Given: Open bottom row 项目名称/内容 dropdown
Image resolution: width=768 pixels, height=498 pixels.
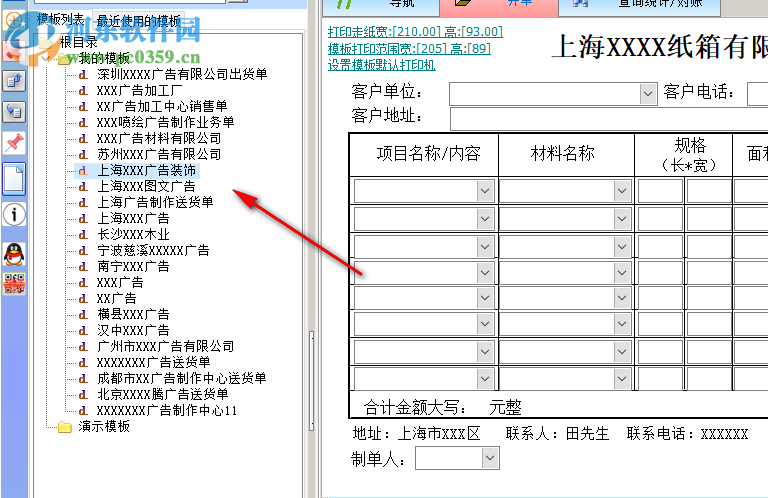Looking at the screenshot, I should [485, 379].
